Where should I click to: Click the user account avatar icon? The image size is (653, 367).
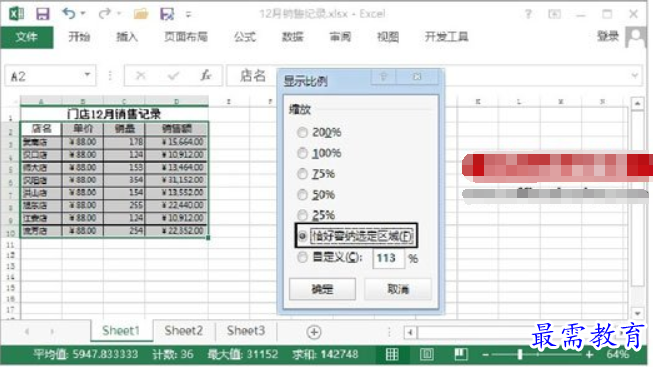click(x=636, y=37)
